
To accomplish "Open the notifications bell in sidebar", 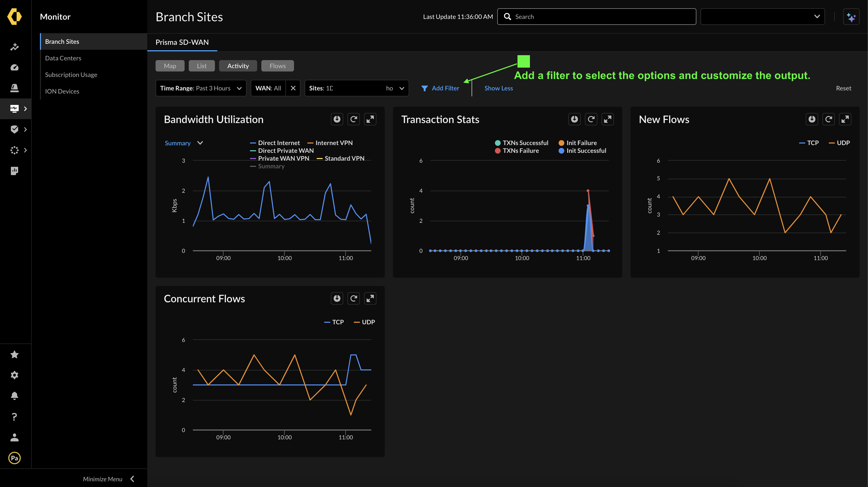I will pos(14,396).
